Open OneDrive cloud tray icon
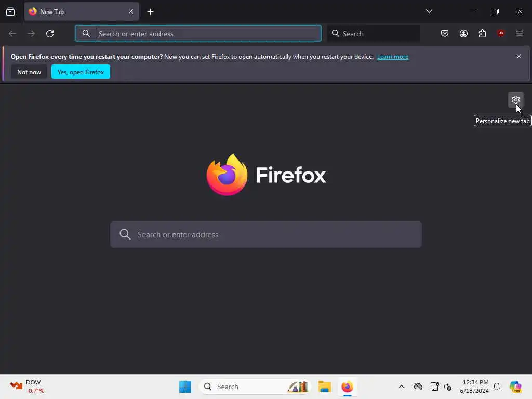Image resolution: width=532 pixels, height=399 pixels. (418, 387)
